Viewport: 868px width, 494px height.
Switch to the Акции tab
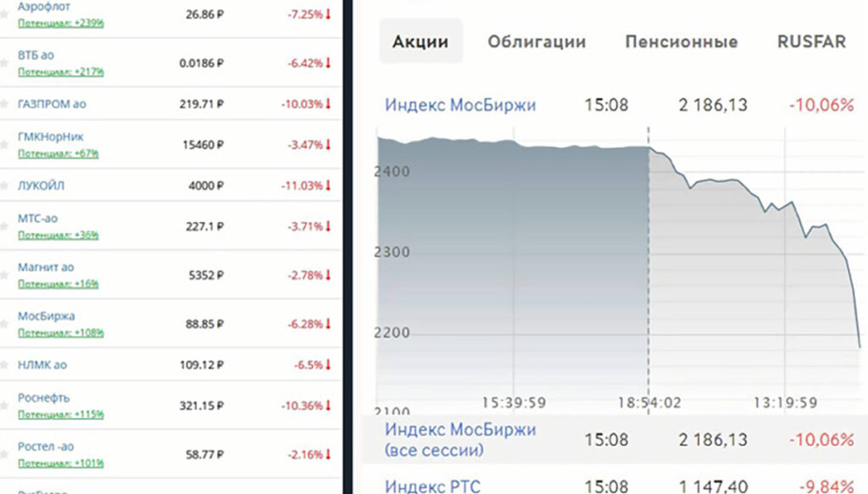coord(420,42)
